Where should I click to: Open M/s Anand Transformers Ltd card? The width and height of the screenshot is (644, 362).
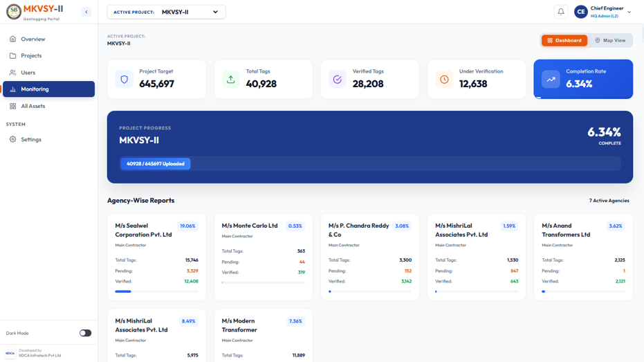(x=583, y=257)
